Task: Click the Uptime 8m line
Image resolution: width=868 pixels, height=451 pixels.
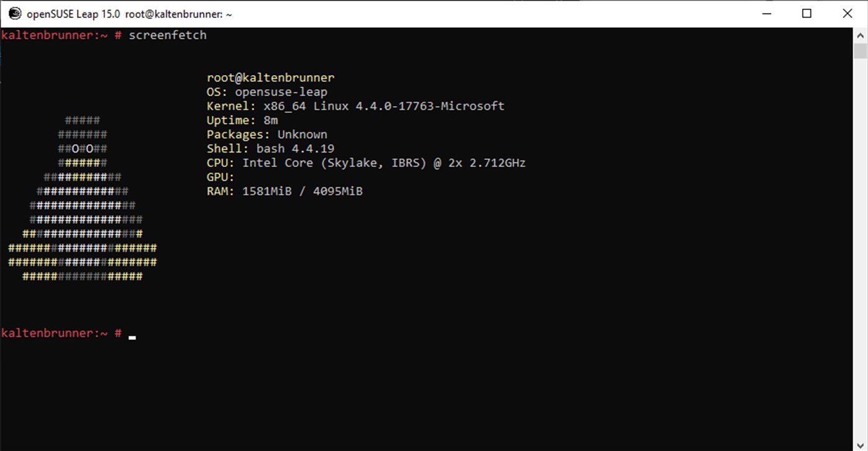Action: click(242, 120)
